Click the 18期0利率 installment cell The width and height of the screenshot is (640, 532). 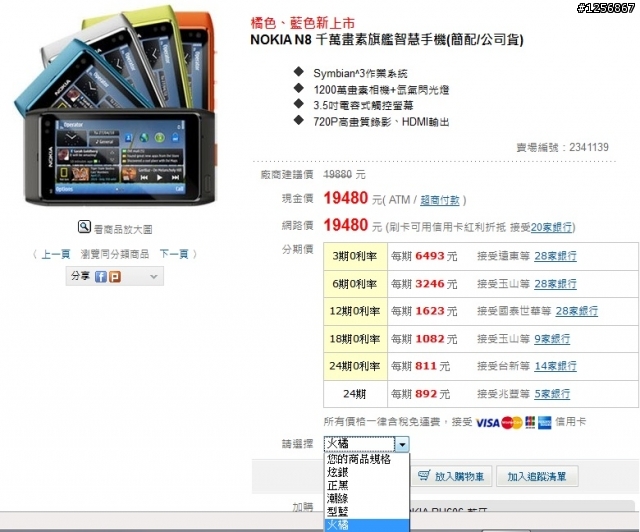click(355, 339)
